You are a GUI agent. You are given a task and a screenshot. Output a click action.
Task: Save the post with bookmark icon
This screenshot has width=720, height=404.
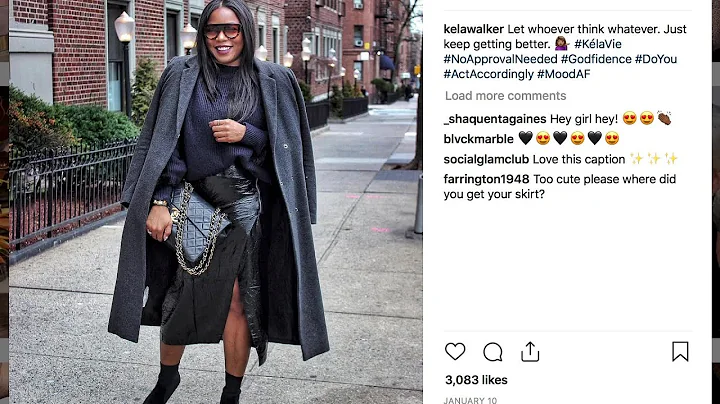click(680, 351)
